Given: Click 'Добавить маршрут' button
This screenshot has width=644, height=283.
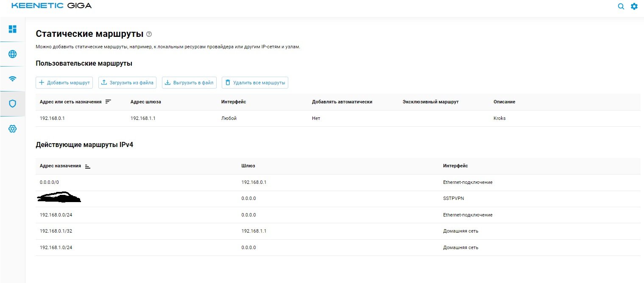Looking at the screenshot, I should (x=64, y=83).
